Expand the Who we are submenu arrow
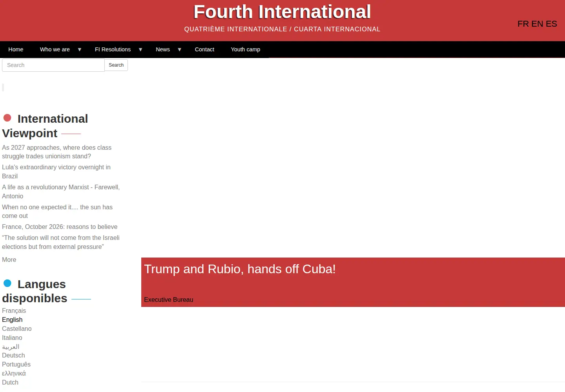The image size is (565, 392). click(x=80, y=50)
